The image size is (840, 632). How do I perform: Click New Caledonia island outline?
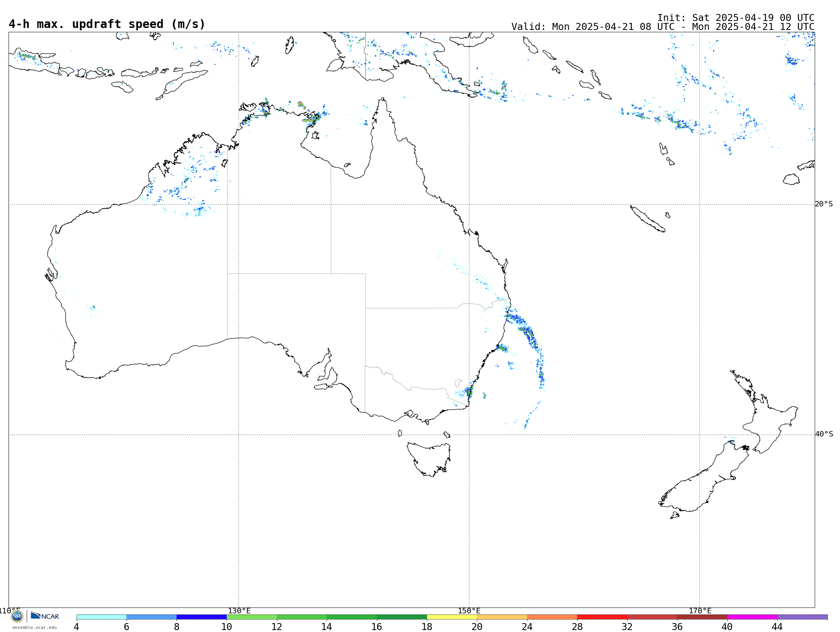point(647,219)
